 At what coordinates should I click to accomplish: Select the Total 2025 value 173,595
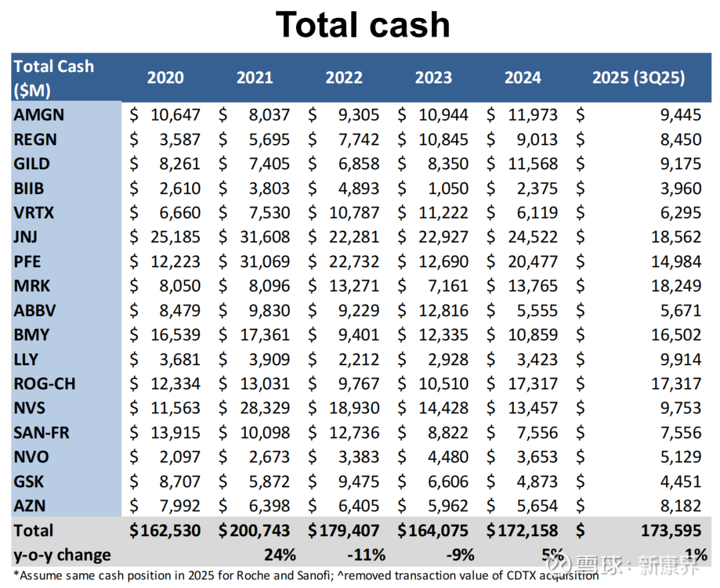coord(671,531)
